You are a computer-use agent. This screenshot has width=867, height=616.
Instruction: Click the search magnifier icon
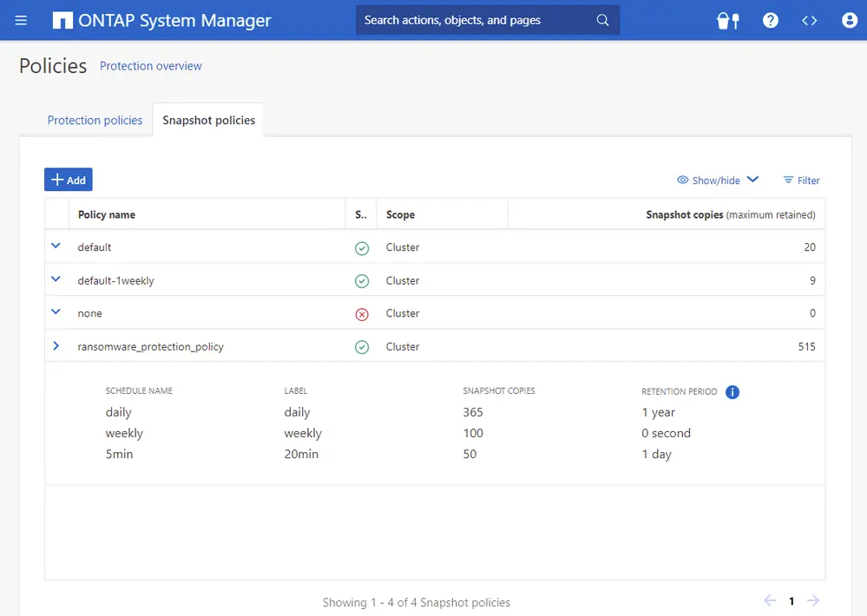click(x=602, y=19)
